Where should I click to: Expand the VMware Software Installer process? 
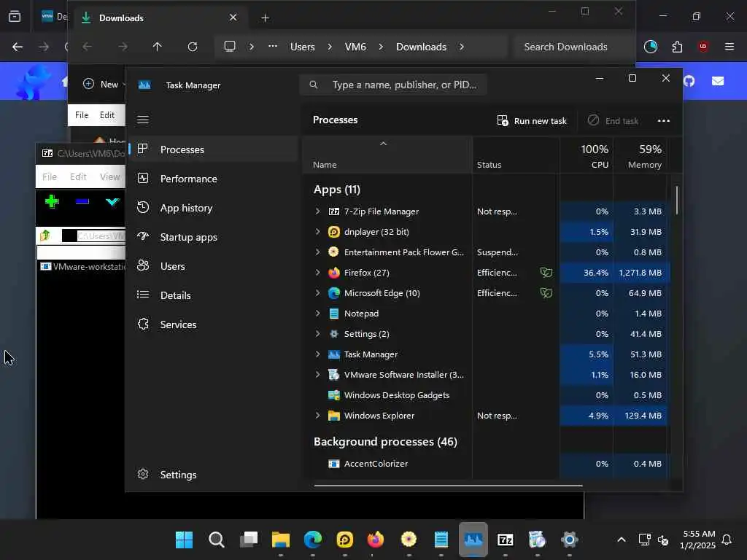tap(318, 375)
